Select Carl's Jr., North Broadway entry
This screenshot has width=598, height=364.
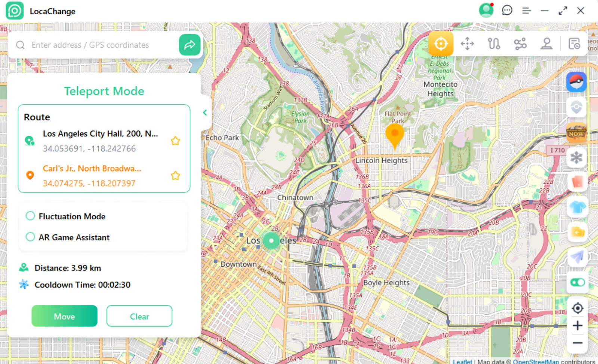92,169
